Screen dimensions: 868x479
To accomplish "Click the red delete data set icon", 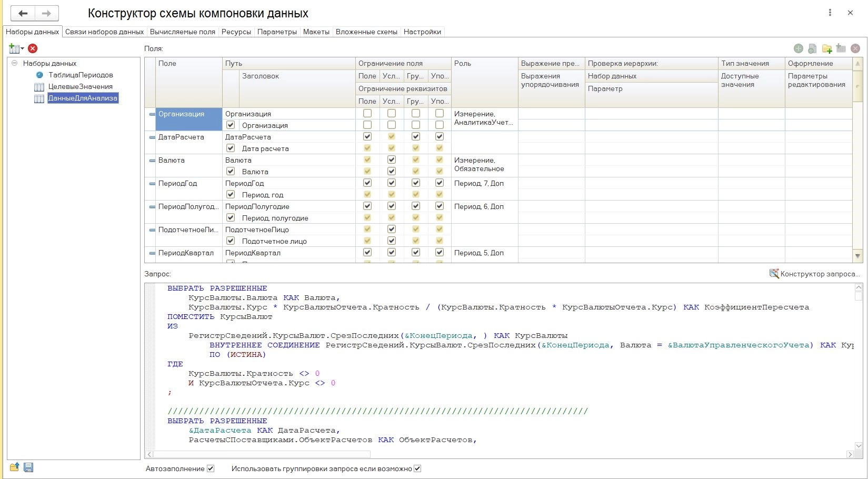I will coord(33,48).
